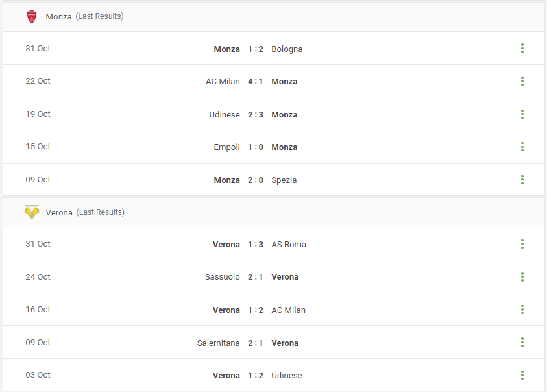Open the three-dot menu for Monza vs Spezia

[522, 180]
